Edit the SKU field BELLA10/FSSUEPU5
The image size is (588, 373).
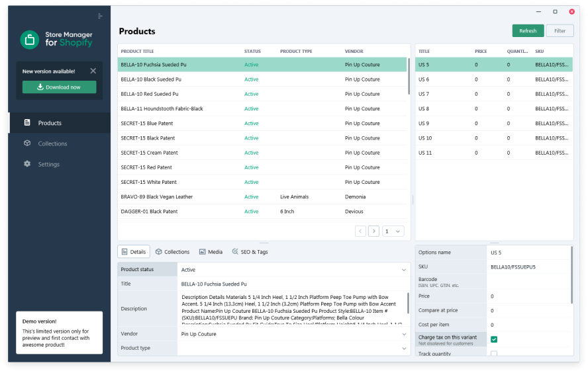point(529,267)
